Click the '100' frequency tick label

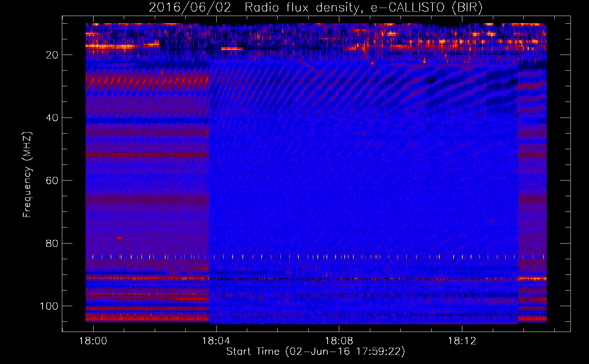pos(49,306)
